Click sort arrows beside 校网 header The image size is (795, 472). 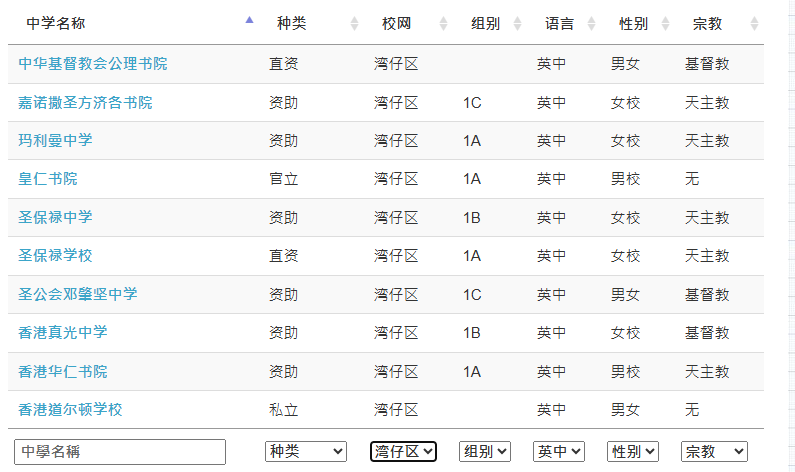tap(443, 23)
